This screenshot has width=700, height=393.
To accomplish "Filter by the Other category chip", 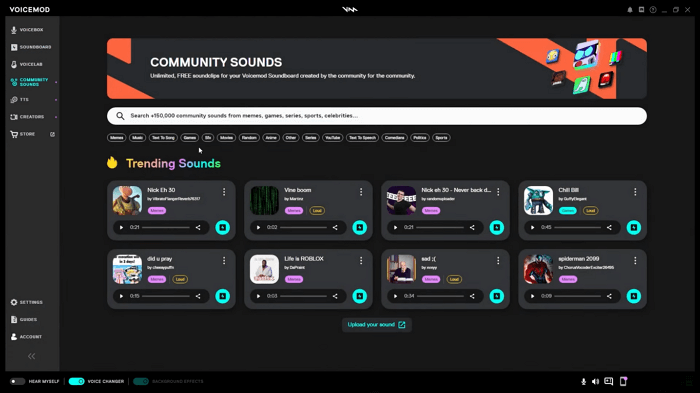I will click(x=291, y=138).
